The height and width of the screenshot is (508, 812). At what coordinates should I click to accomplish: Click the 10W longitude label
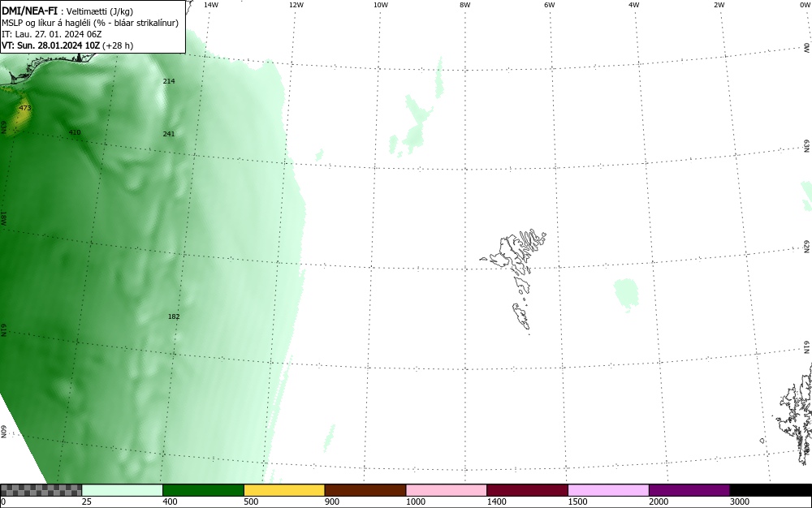[x=381, y=5]
